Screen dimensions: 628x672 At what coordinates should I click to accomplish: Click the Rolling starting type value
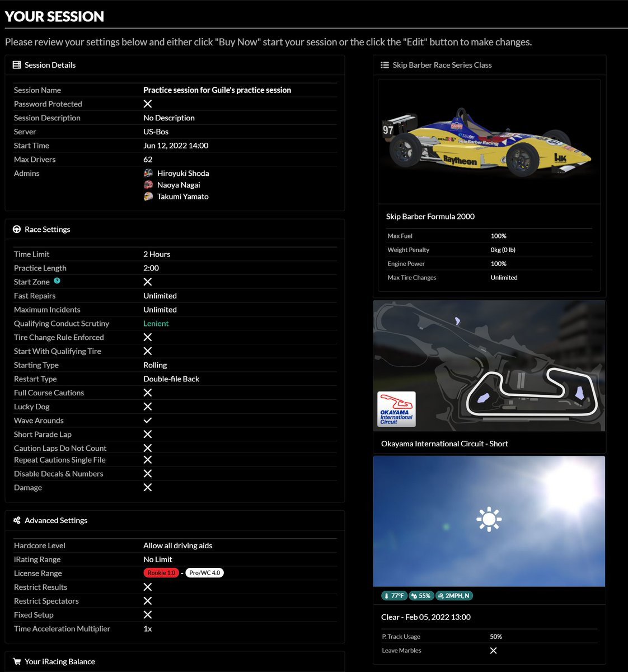click(x=155, y=365)
